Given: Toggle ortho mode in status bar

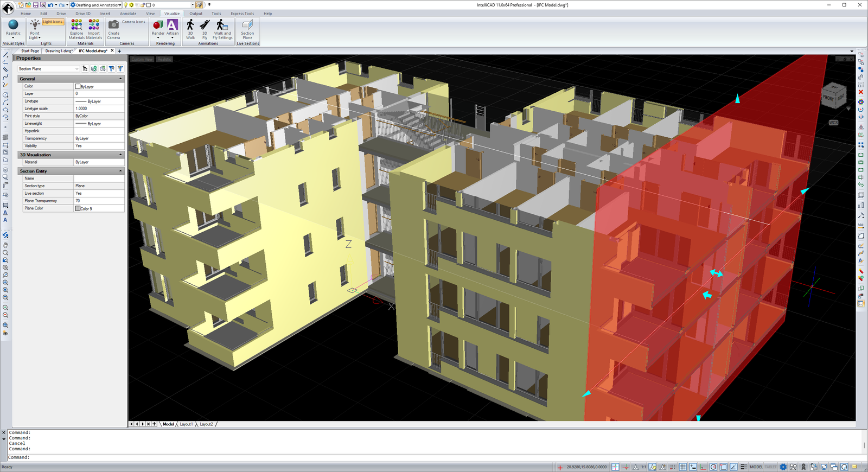Looking at the screenshot, I should [703, 467].
